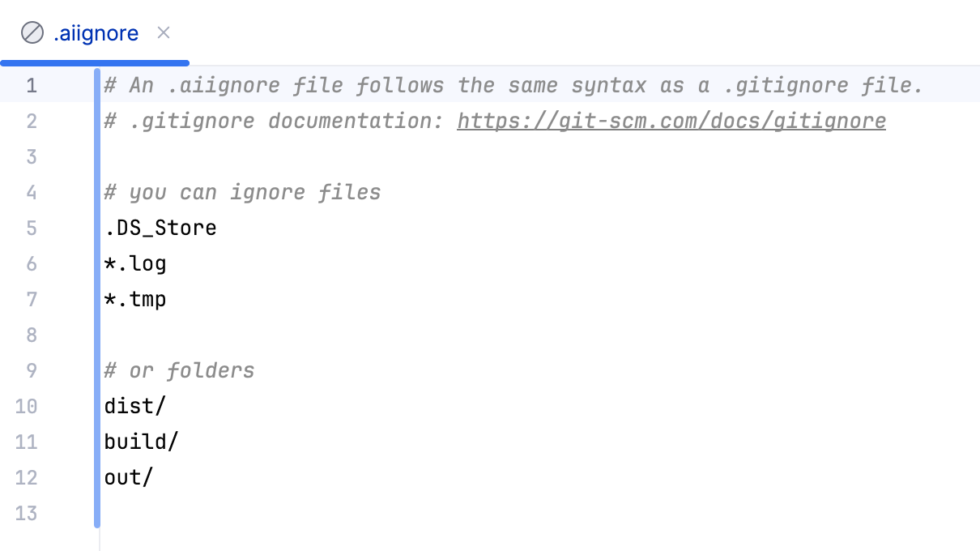Place cursor on the dist/ folder entry

click(x=134, y=406)
